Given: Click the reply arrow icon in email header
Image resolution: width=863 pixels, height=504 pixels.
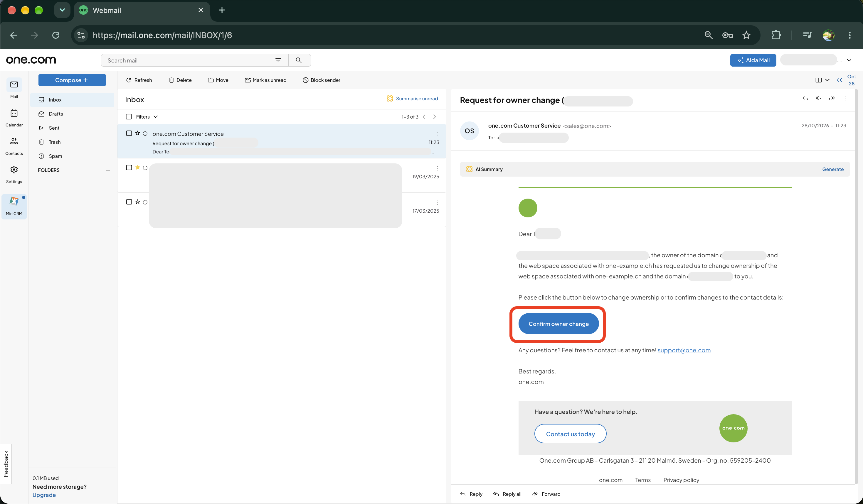Looking at the screenshot, I should (805, 99).
